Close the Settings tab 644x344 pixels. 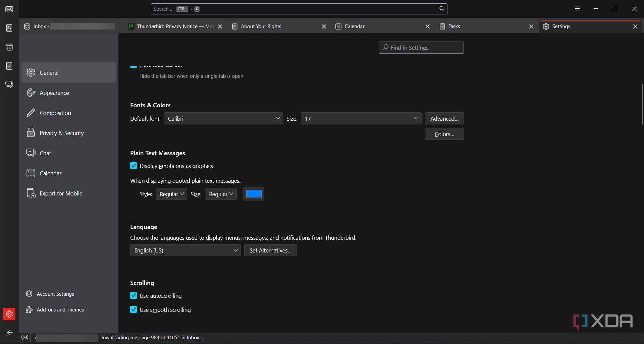(x=635, y=26)
